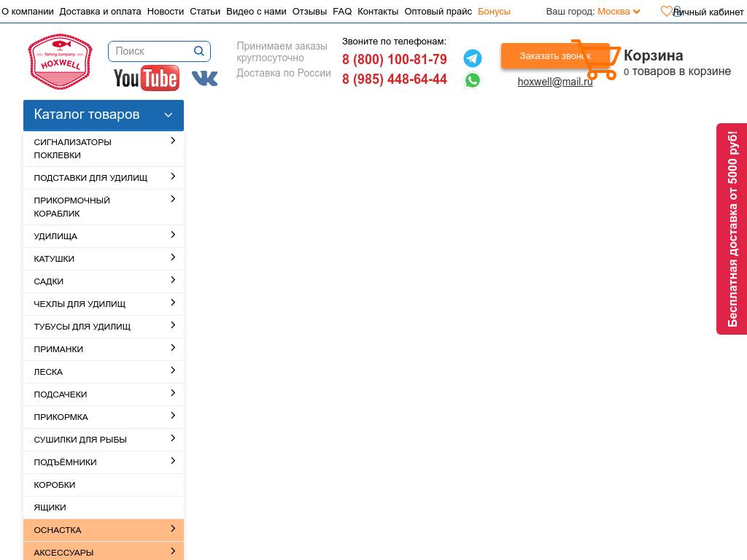Open the Доставка и оплата menu item
The width and height of the screenshot is (747, 560).
pyautogui.click(x=100, y=12)
